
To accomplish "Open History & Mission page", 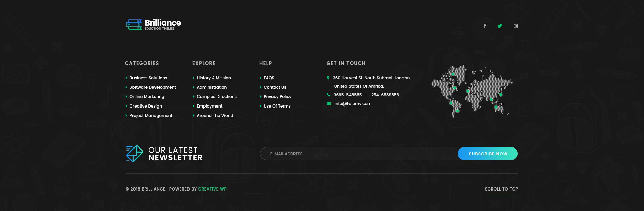I will [x=214, y=78].
